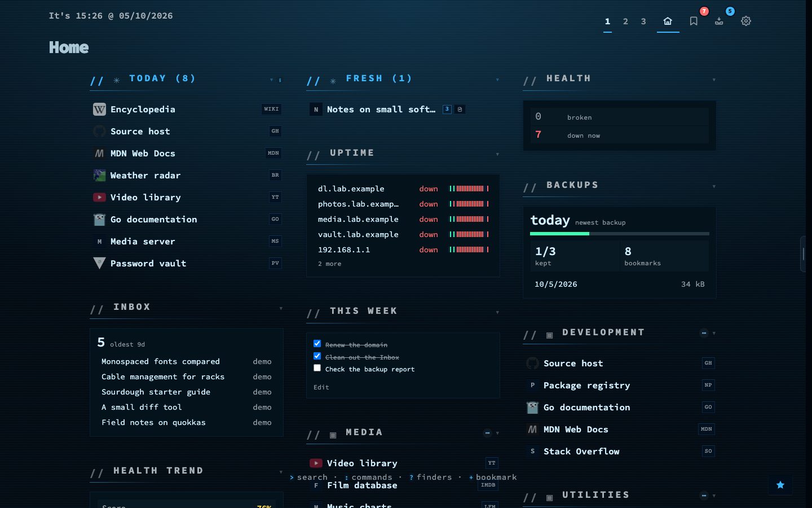Click the 2 more link in Uptime

click(x=329, y=264)
